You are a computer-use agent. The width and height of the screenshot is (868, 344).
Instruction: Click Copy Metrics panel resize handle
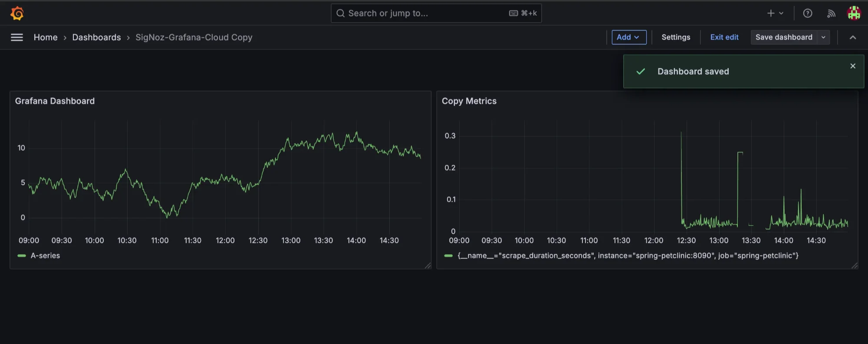click(x=855, y=265)
